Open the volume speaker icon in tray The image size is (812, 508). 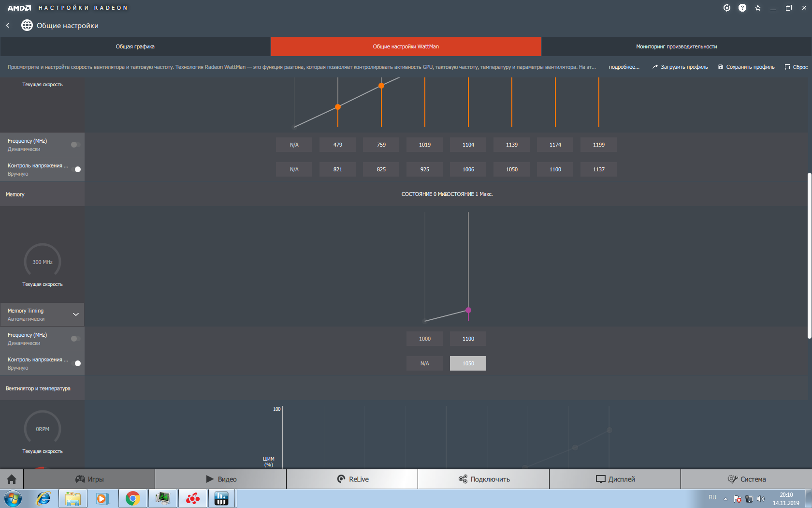(761, 499)
